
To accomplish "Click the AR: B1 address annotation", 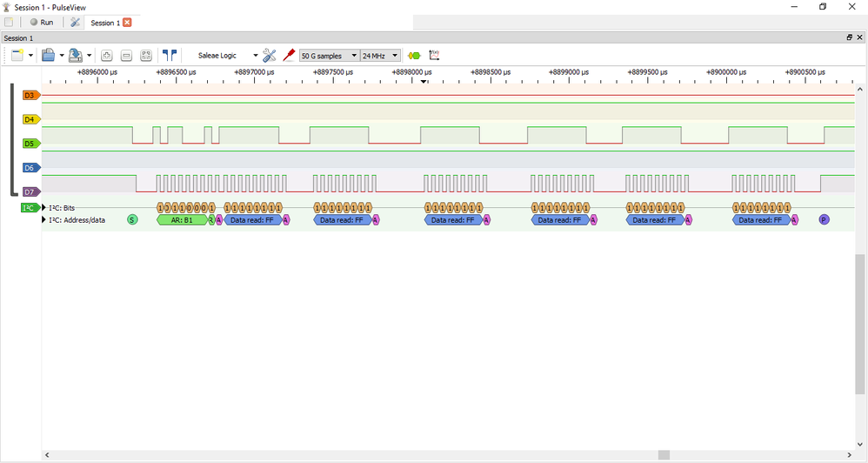I will click(182, 220).
